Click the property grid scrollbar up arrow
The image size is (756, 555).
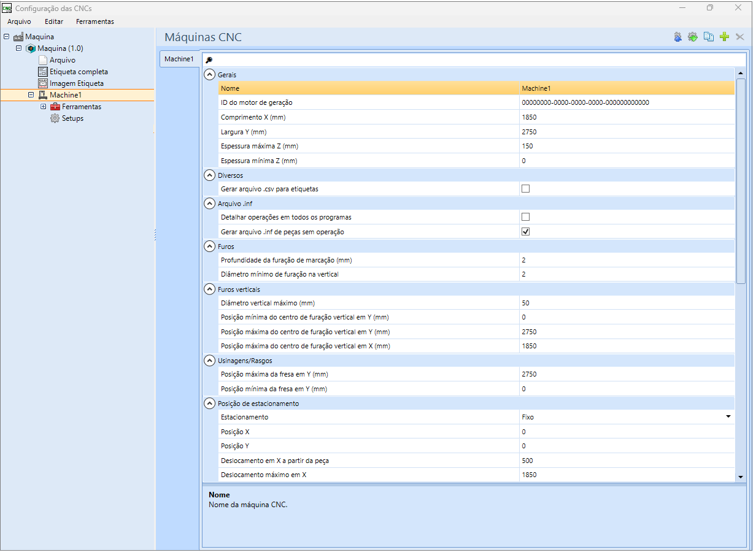[x=740, y=73]
